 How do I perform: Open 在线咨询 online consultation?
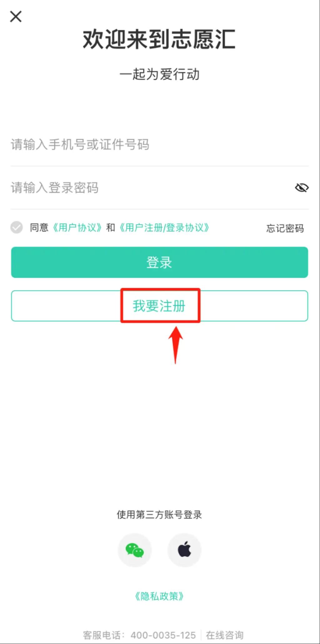coord(225,635)
